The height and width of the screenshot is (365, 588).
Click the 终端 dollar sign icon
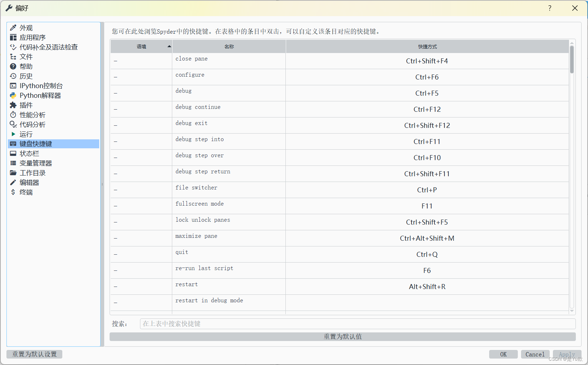pyautogui.click(x=13, y=192)
